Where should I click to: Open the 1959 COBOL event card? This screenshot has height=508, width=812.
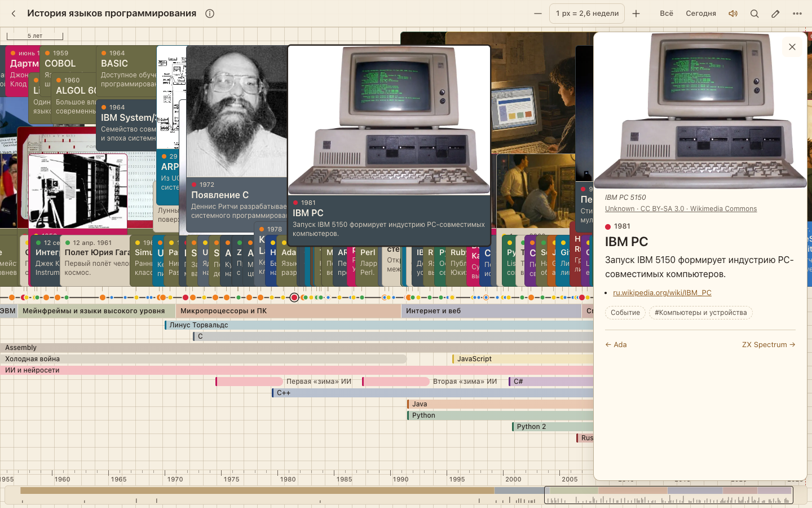click(x=68, y=59)
